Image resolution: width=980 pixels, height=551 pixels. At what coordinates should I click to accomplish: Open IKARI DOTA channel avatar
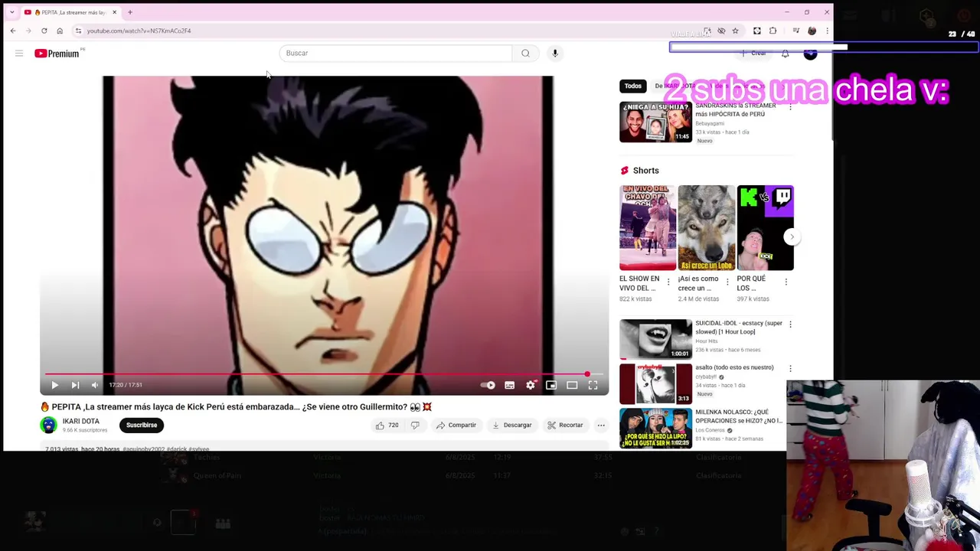click(x=48, y=425)
